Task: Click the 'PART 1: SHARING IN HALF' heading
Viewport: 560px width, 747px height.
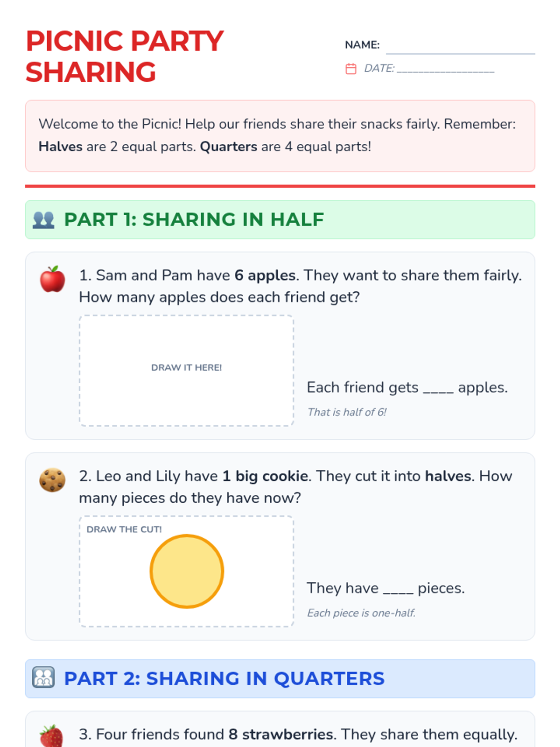Action: [x=194, y=219]
